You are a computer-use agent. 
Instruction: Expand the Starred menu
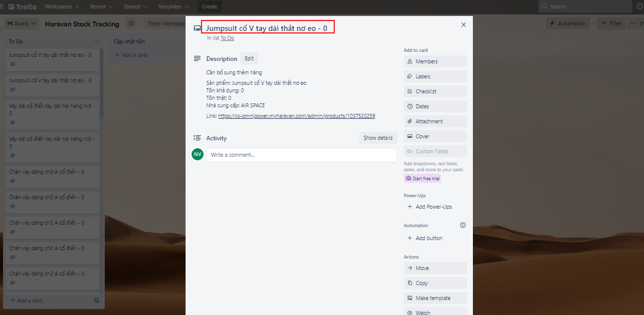(x=135, y=6)
